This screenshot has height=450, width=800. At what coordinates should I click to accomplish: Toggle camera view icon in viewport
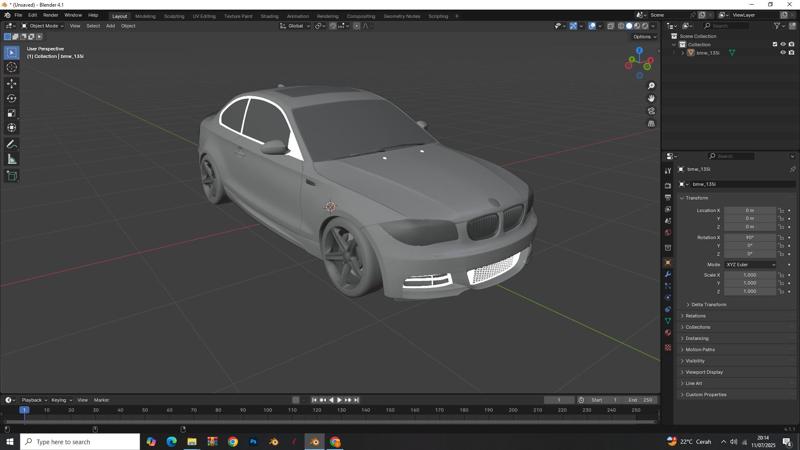click(x=651, y=111)
